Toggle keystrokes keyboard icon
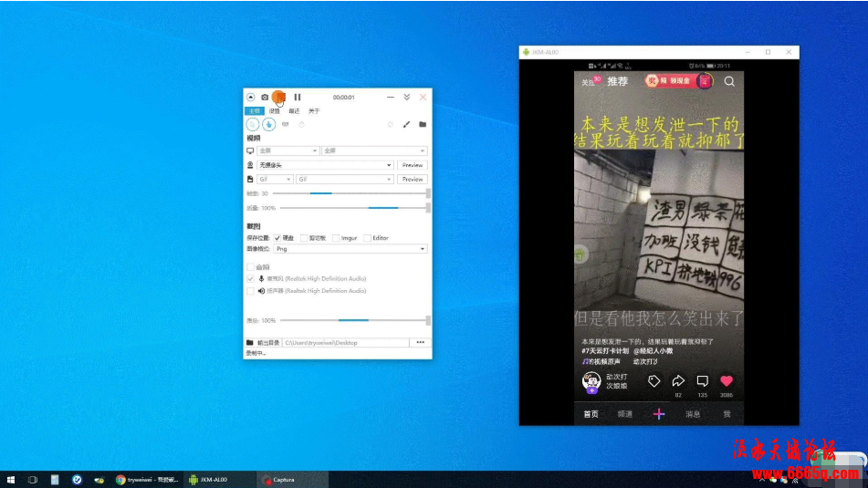This screenshot has width=868, height=488. click(286, 124)
